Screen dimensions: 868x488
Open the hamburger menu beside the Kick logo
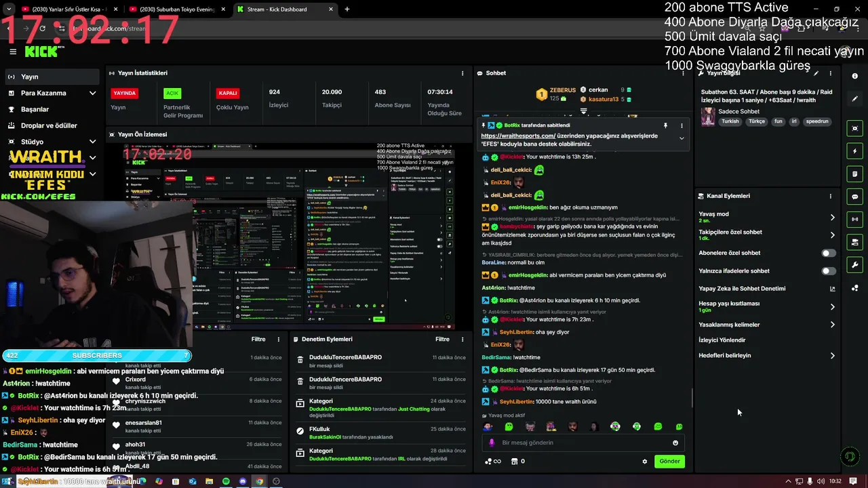[12, 52]
